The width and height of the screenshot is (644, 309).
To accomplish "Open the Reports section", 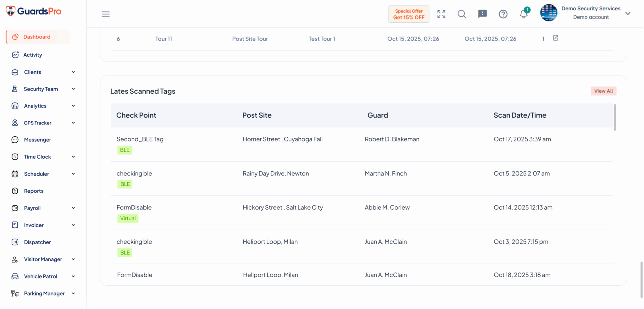I will point(34,191).
